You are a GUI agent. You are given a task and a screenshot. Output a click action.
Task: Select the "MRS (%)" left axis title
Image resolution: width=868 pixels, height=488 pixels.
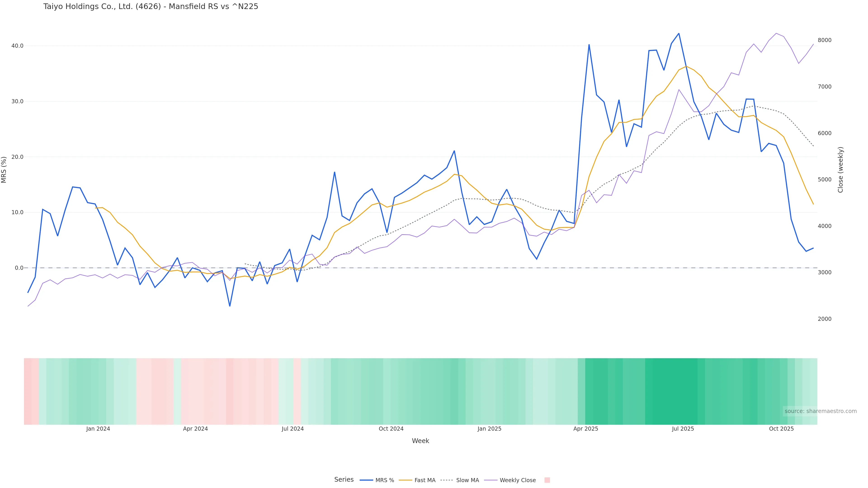tap(4, 170)
